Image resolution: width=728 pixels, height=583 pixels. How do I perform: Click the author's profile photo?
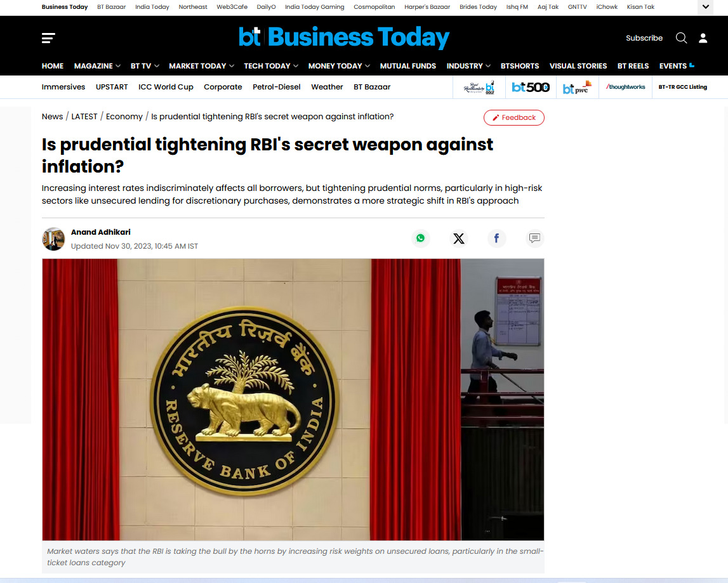click(53, 239)
